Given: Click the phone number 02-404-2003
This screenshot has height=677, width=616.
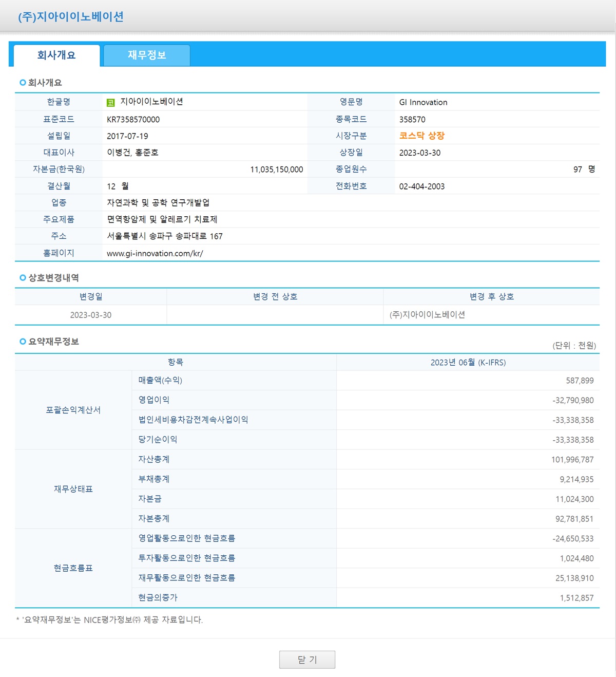Looking at the screenshot, I should coord(422,186).
